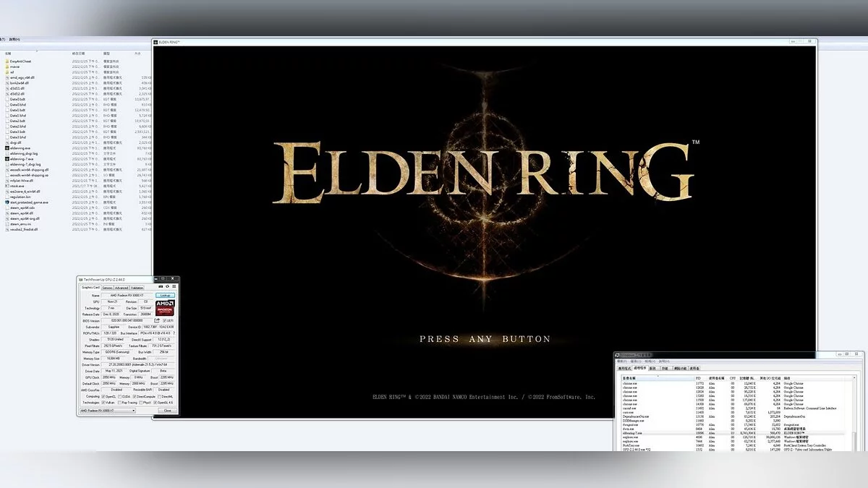Click the name column header in Explorer
Image resolution: width=868 pixels, height=488 pixels.
pos(36,53)
